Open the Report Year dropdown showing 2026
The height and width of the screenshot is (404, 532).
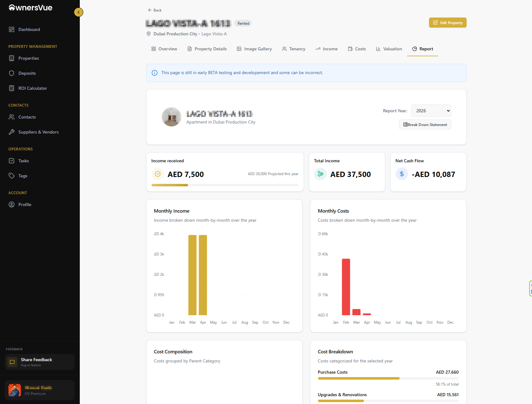pyautogui.click(x=431, y=110)
